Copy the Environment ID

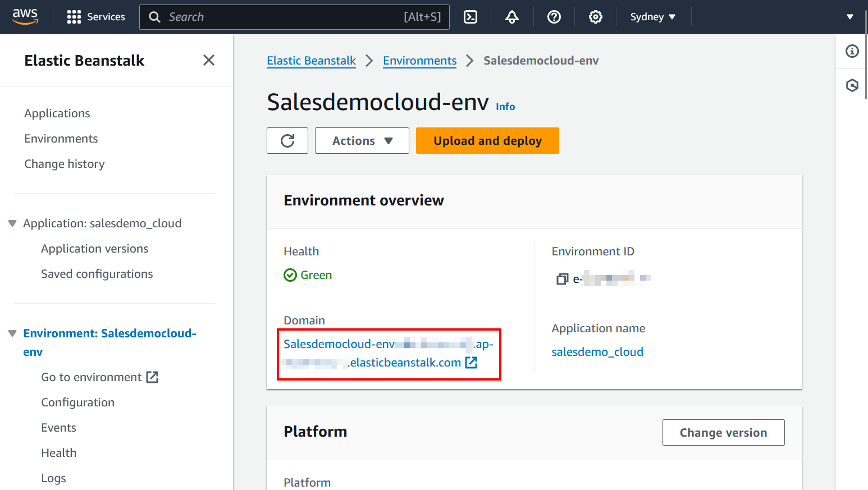(563, 278)
